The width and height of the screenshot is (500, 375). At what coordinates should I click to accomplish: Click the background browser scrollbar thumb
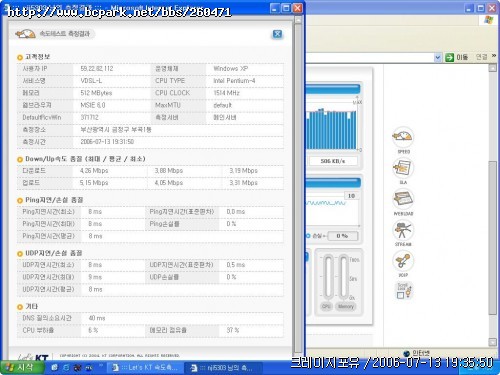tap(493, 237)
